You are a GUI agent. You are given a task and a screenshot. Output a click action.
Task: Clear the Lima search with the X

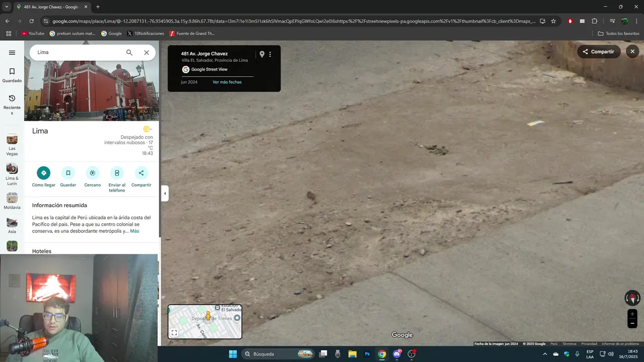pos(146,52)
